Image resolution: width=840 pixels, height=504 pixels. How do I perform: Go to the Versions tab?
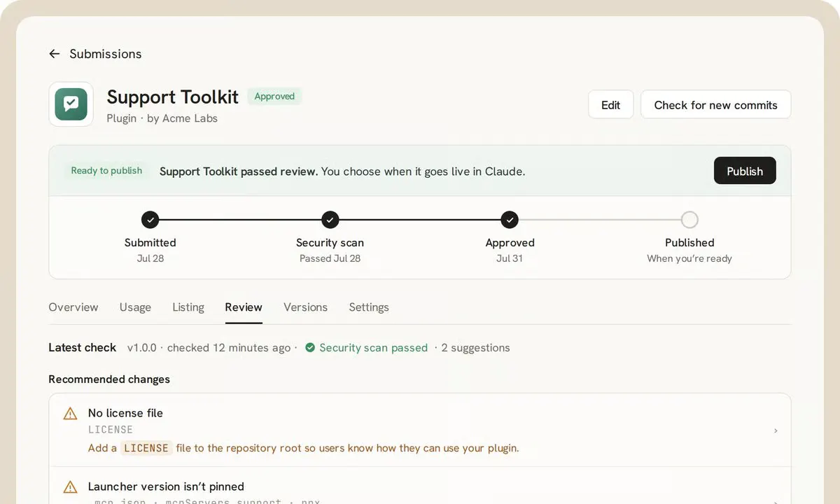coord(305,307)
